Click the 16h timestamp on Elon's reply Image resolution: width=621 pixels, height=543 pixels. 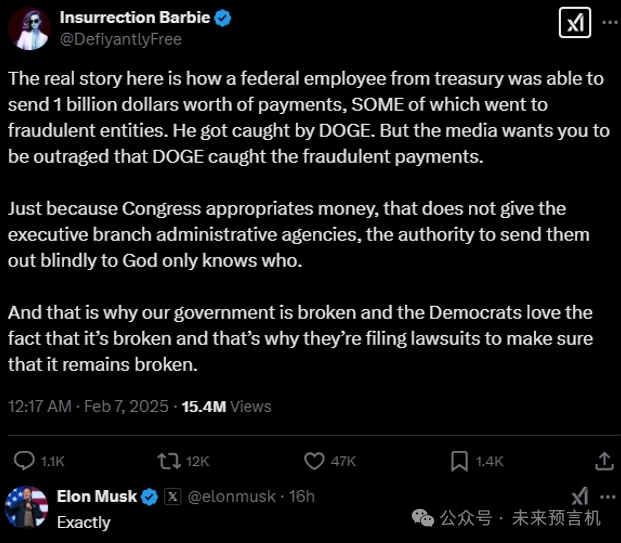[x=301, y=497]
